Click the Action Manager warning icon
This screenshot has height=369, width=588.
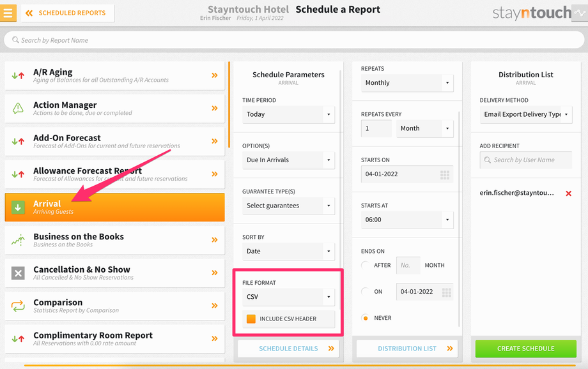[x=18, y=109]
